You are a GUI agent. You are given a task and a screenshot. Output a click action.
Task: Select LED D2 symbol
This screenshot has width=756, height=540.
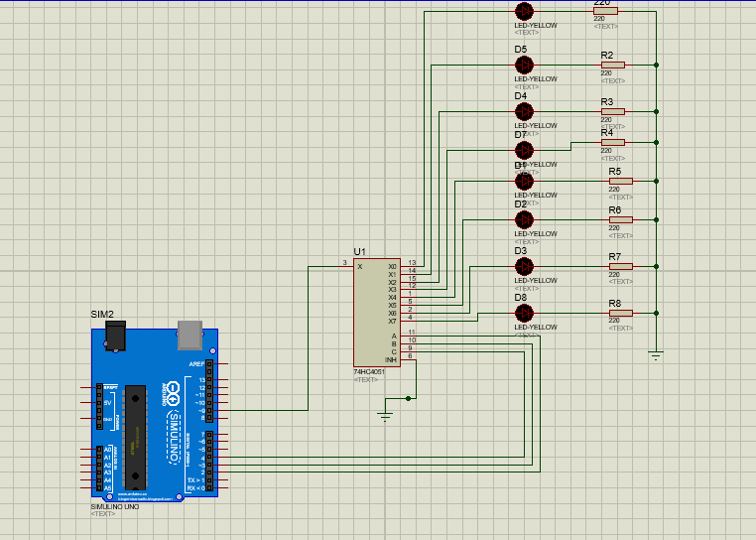(524, 220)
